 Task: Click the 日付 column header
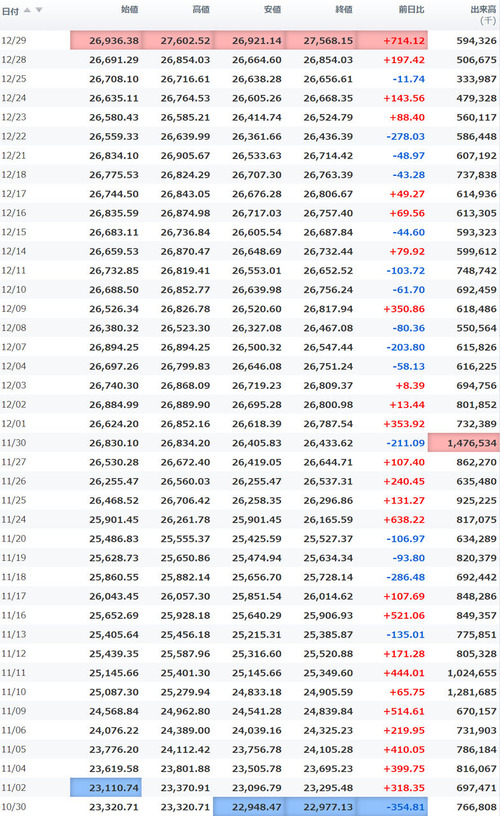point(11,11)
